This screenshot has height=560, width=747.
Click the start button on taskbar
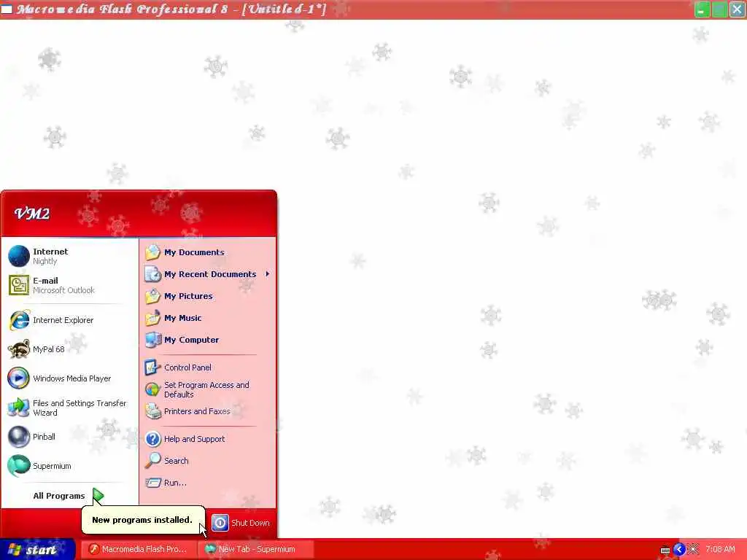point(37,550)
